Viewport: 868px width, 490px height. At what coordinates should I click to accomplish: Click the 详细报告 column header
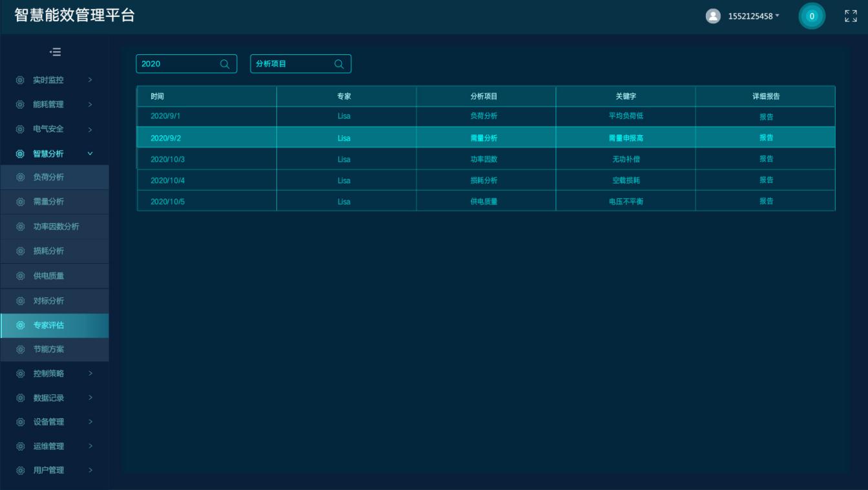coord(766,96)
